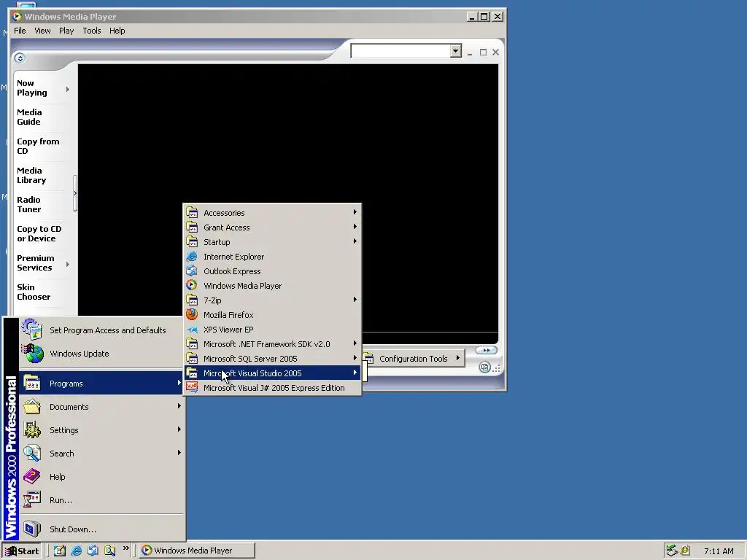The height and width of the screenshot is (560, 747).
Task: Collapse Media Player taskbar with side handle
Action: [75, 193]
